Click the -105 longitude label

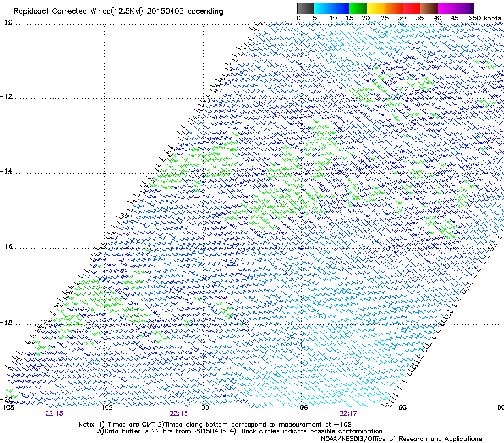coord(7,408)
